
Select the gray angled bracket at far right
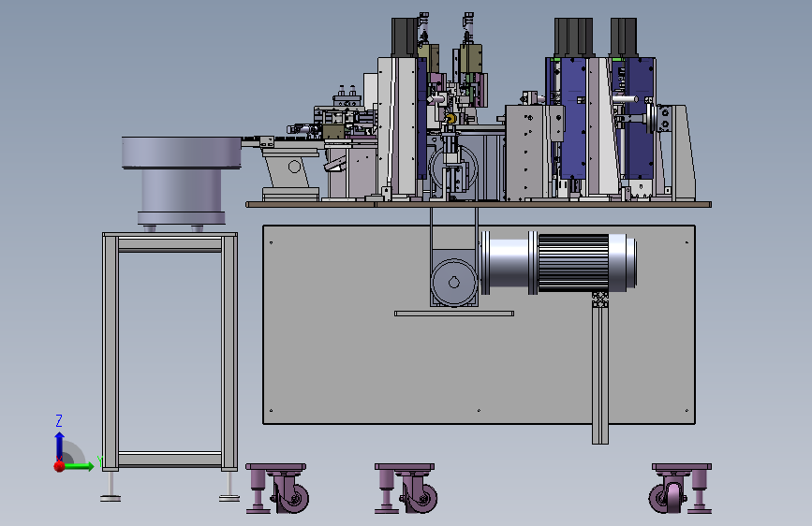click(678, 152)
